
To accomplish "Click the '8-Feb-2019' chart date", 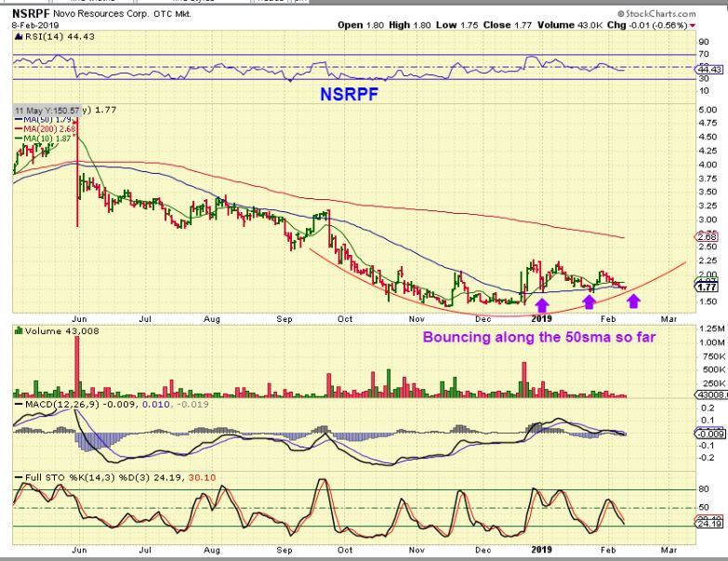I will (35, 25).
